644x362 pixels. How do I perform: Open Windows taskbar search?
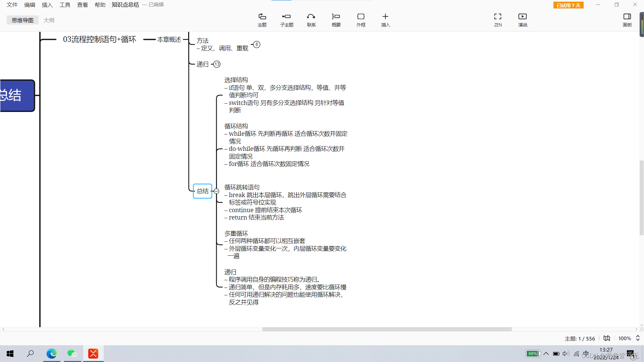point(31,354)
